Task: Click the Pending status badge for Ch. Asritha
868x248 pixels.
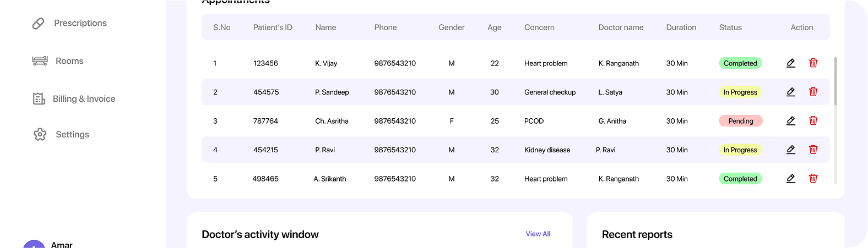Action: [x=741, y=121]
